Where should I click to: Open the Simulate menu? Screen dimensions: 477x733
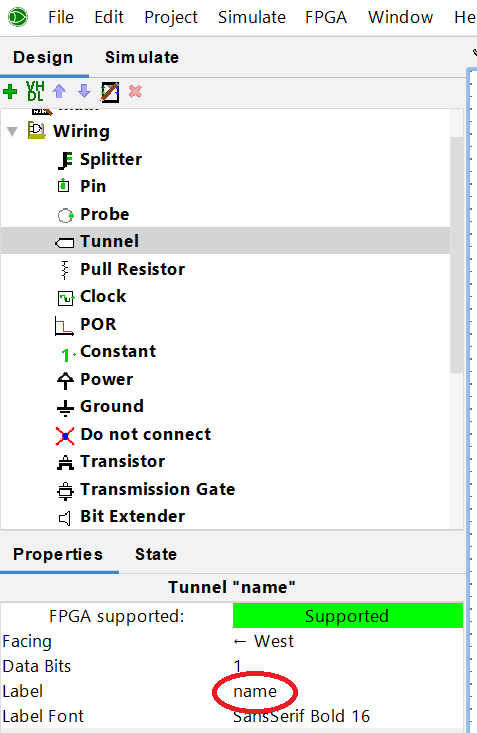tap(252, 17)
